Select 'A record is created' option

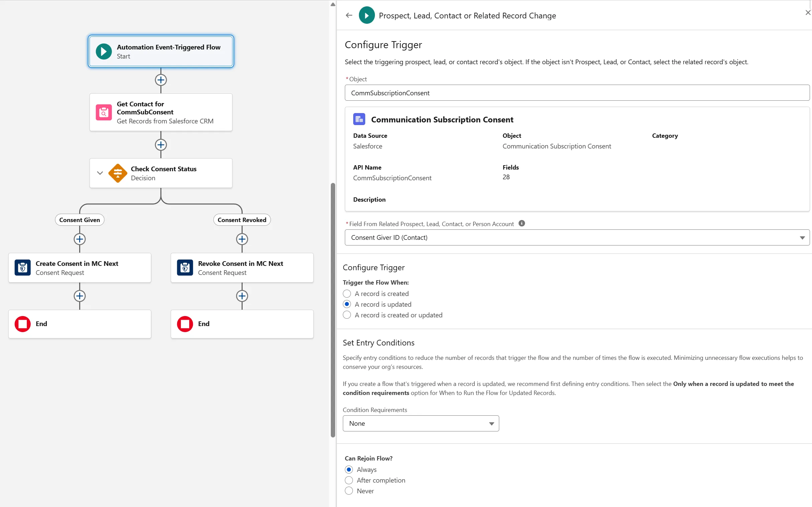coord(347,294)
